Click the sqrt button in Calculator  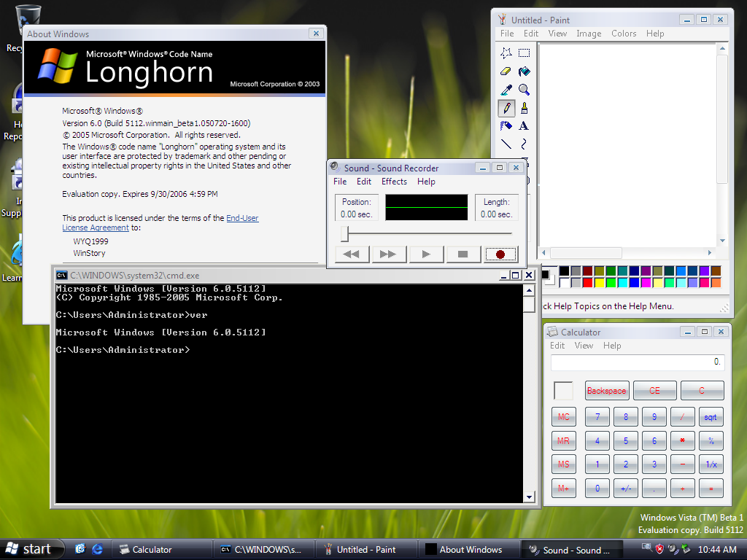click(x=710, y=418)
